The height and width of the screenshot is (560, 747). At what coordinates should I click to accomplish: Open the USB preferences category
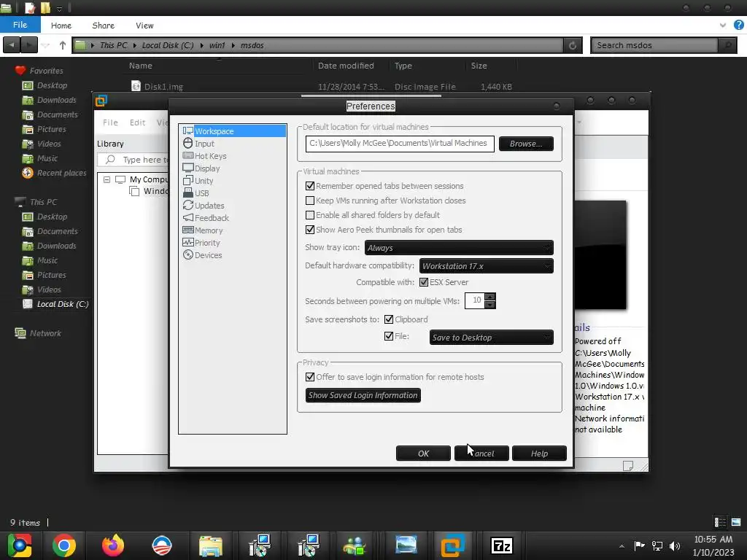196,192
